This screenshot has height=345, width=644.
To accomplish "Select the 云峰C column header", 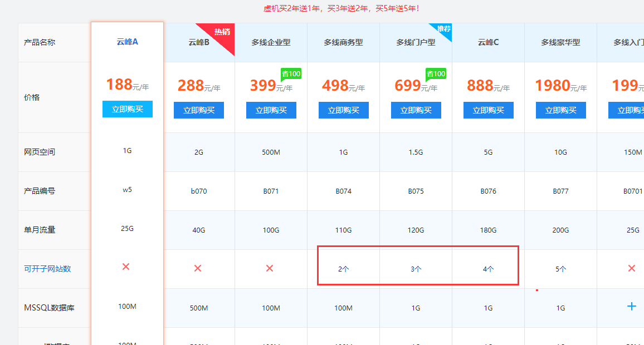I will click(488, 42).
